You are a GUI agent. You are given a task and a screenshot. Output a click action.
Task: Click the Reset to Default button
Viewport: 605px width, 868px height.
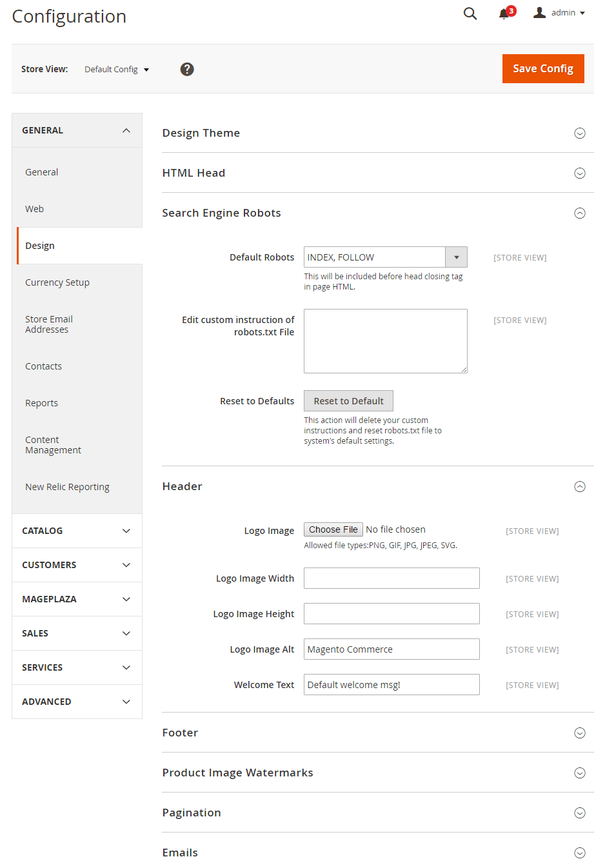coord(348,400)
